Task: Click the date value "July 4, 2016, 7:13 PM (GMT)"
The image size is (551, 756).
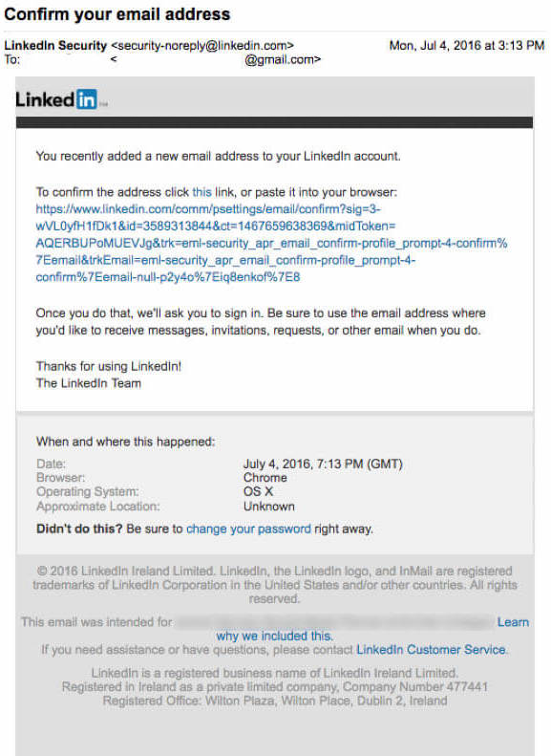Action: click(323, 464)
